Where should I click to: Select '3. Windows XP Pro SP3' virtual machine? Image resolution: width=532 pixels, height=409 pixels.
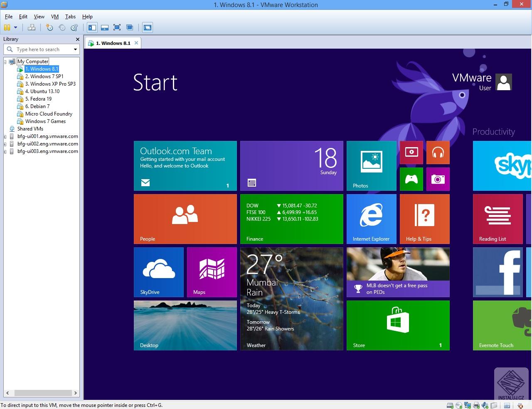coord(50,84)
